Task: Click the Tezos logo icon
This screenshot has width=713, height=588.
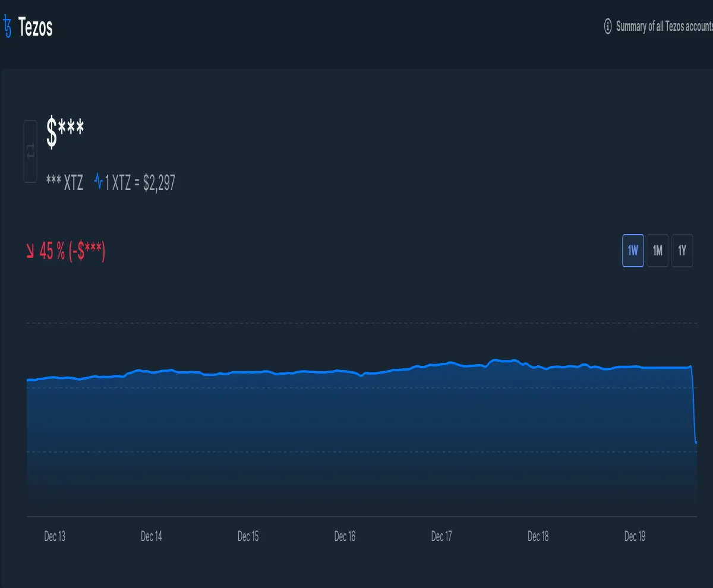Action: [x=7, y=27]
